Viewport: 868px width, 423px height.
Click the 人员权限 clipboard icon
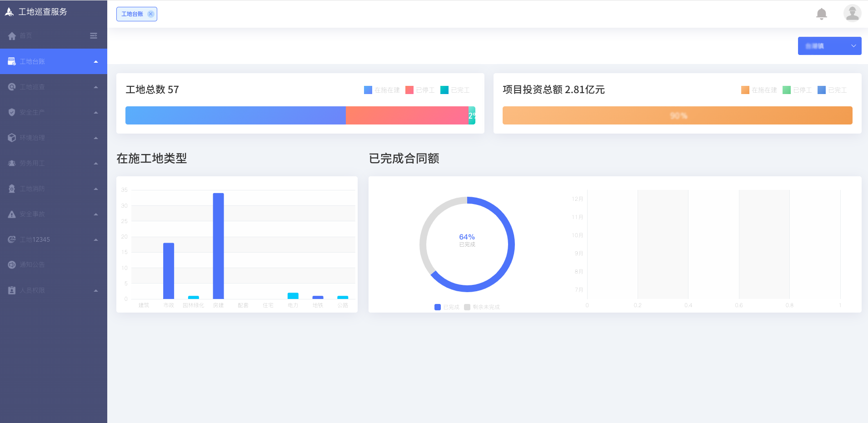click(x=12, y=290)
